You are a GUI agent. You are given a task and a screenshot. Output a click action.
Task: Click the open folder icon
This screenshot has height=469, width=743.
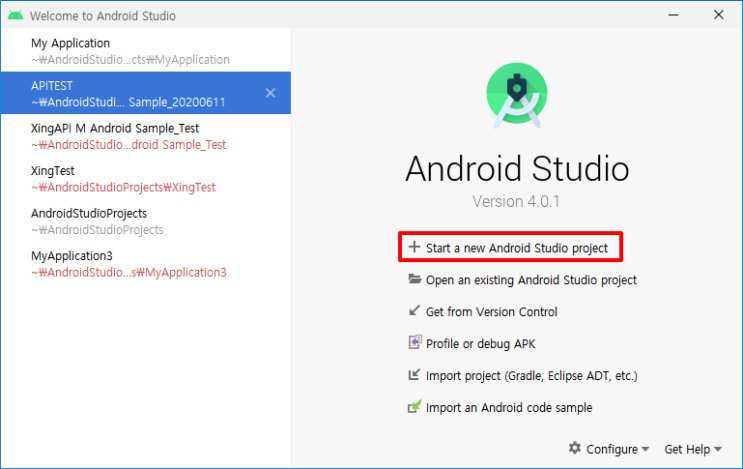click(x=415, y=279)
